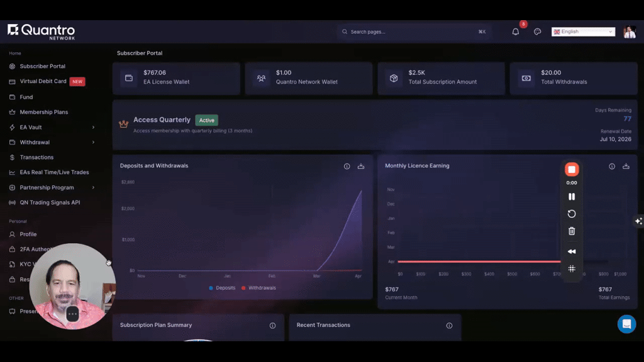644x362 pixels.
Task: Open Transactions in sidebar
Action: [36, 157]
